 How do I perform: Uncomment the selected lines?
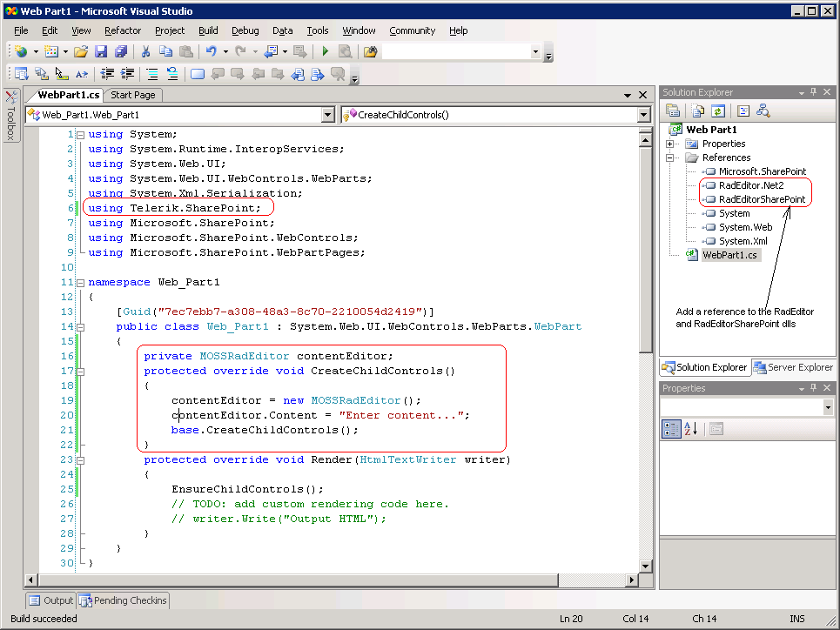pos(172,74)
